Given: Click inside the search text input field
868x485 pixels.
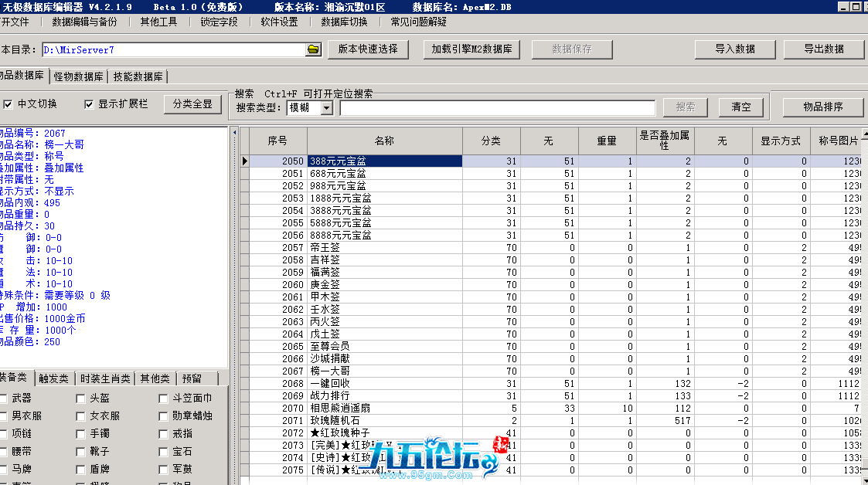Looking at the screenshot, I should click(497, 108).
